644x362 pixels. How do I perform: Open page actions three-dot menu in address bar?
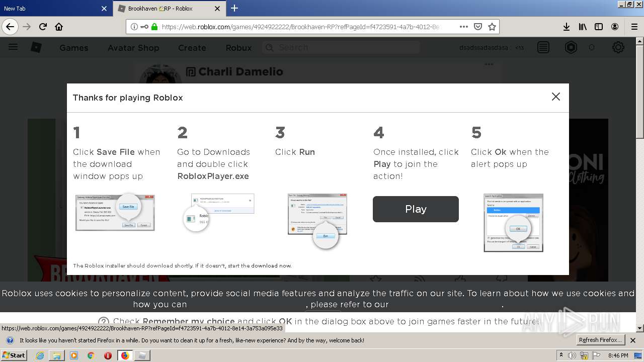(463, 27)
